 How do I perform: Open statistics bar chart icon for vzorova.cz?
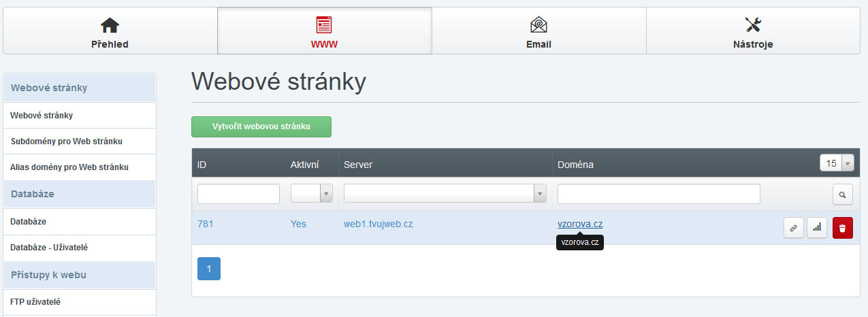point(817,229)
